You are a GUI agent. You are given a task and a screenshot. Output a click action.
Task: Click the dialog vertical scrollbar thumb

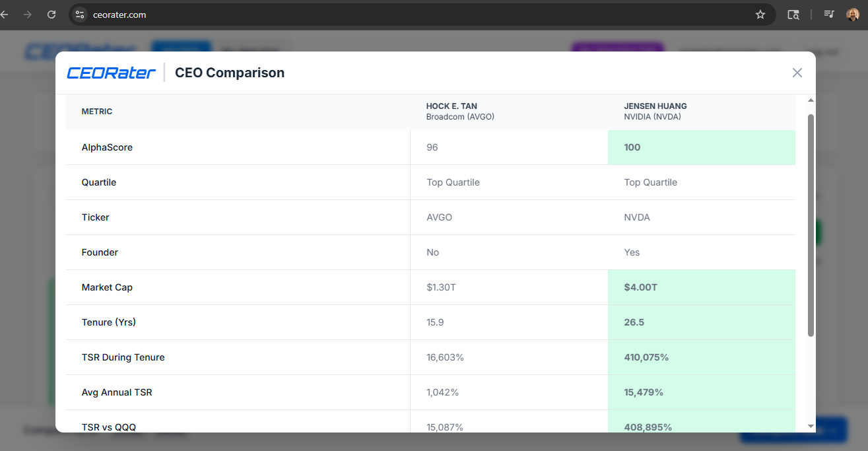[x=811, y=225]
